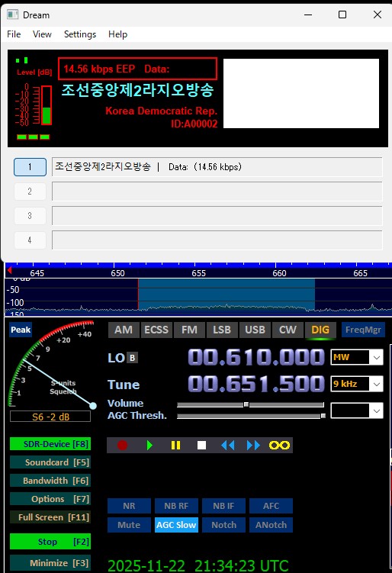The width and height of the screenshot is (392, 573).
Task: Open Soundcard [F5] settings
Action: tap(50, 462)
